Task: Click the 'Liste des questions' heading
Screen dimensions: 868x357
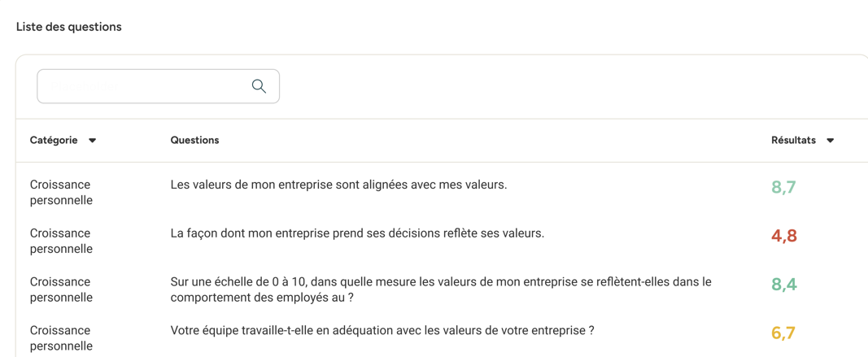Action: 69,27
